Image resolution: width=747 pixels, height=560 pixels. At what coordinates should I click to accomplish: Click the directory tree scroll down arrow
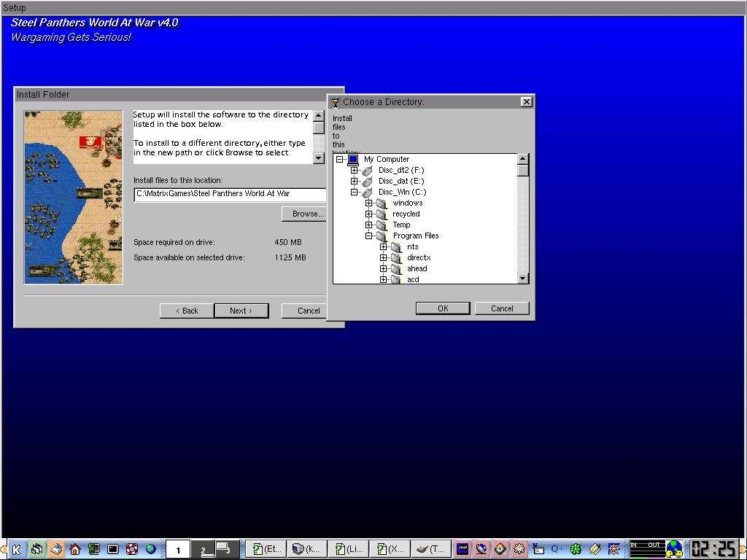click(x=523, y=279)
